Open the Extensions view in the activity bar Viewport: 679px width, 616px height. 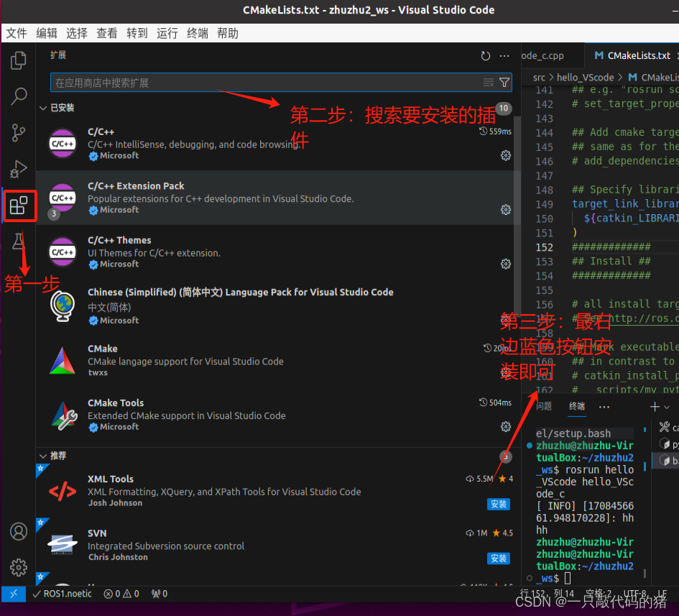(17, 206)
